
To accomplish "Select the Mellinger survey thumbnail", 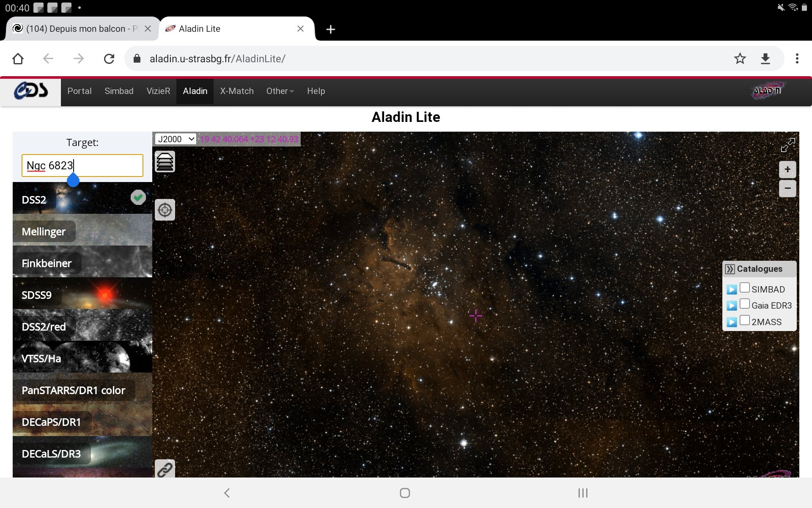I will 82,230.
